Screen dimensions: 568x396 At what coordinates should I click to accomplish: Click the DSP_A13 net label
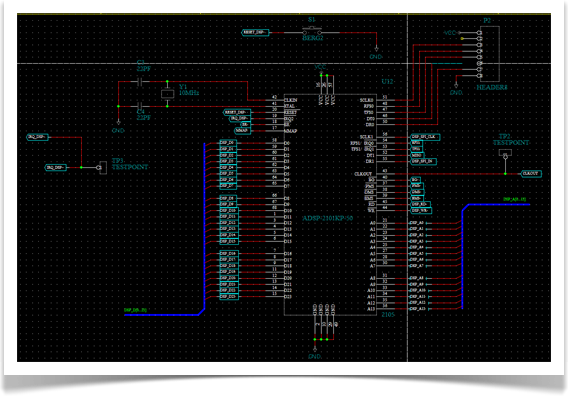pos(418,309)
